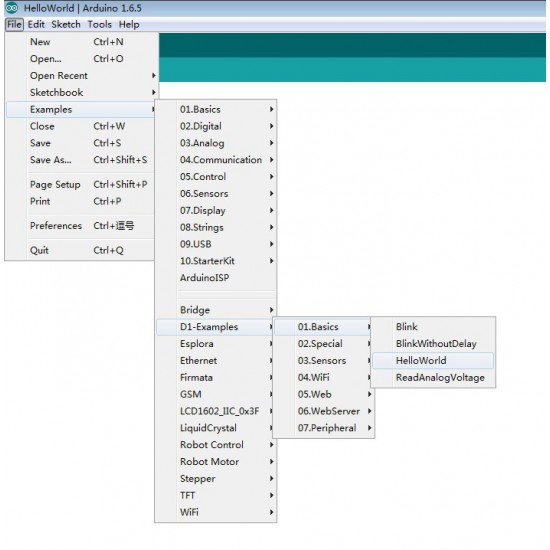Expand the 02.Special submenu

[323, 344]
